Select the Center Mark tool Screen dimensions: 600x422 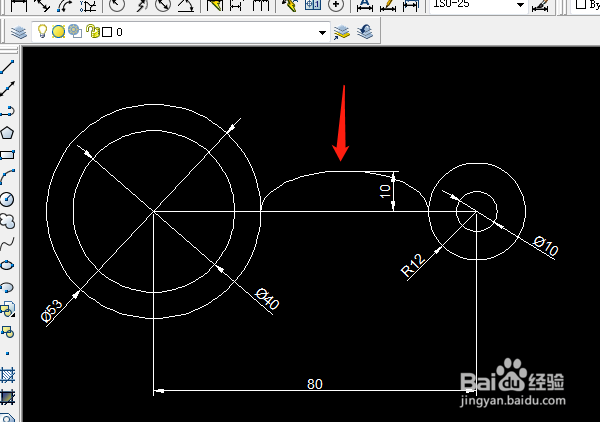[x=336, y=5]
